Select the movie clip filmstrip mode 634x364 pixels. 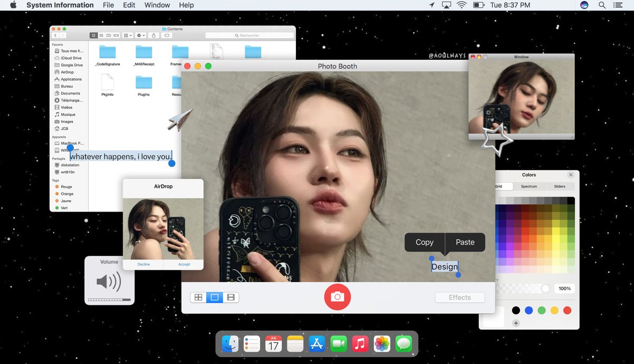tap(231, 297)
